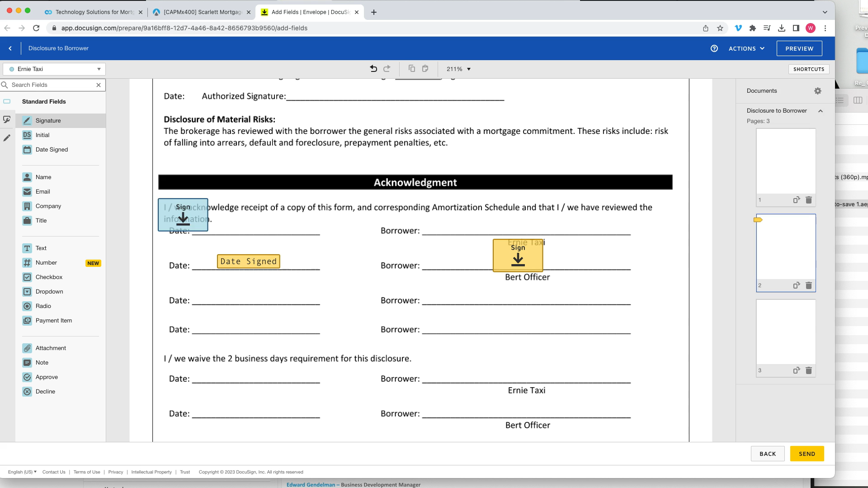Image resolution: width=868 pixels, height=488 pixels.
Task: Switch to Technology Solutions for Mortgage tab
Action: 94,12
